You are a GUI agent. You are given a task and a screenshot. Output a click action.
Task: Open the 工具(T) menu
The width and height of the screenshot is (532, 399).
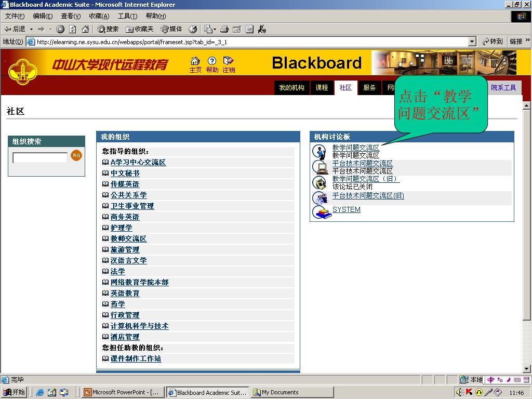128,16
